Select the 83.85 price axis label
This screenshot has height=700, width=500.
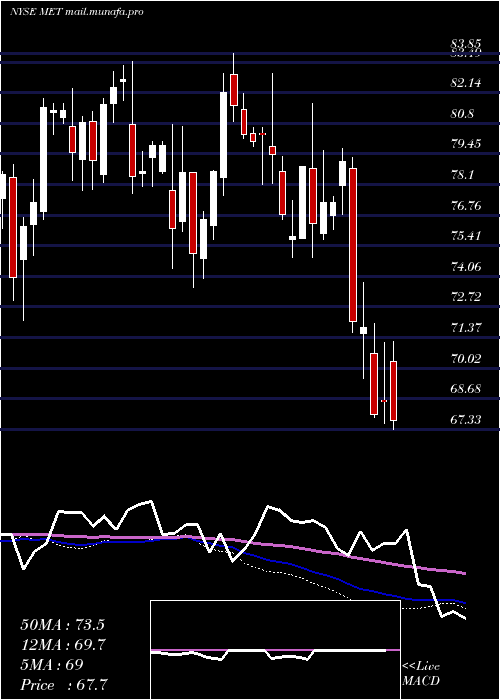pyautogui.click(x=466, y=44)
